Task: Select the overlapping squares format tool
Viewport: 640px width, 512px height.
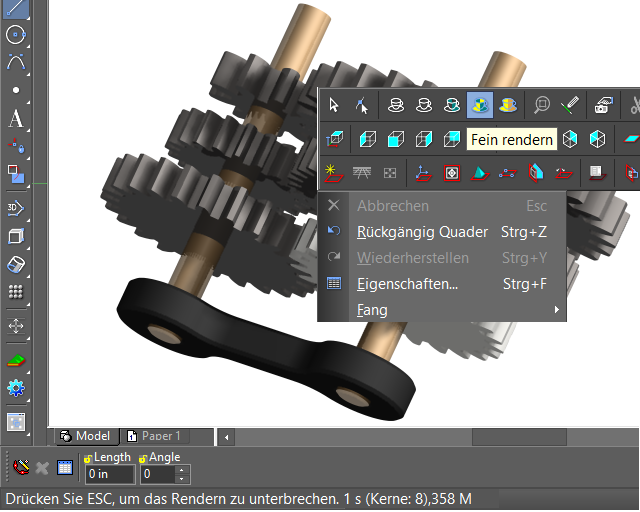Action: 16,174
